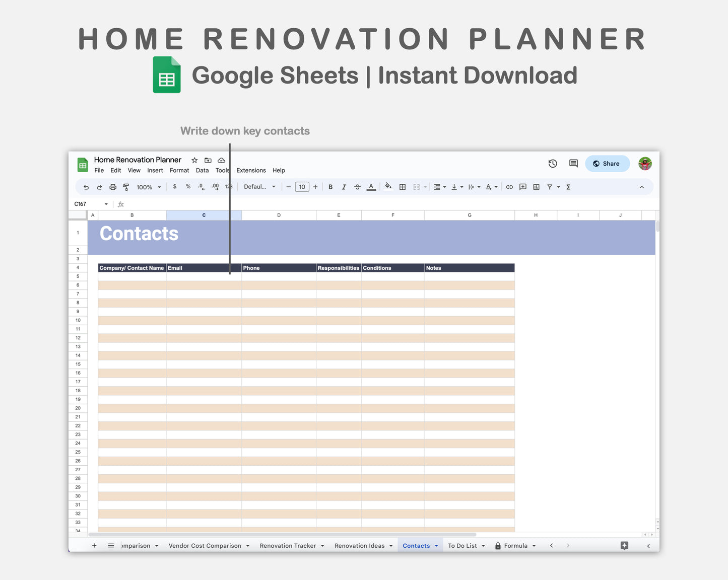This screenshot has width=728, height=580.
Task: Open the Default font dropdown
Action: point(259,187)
